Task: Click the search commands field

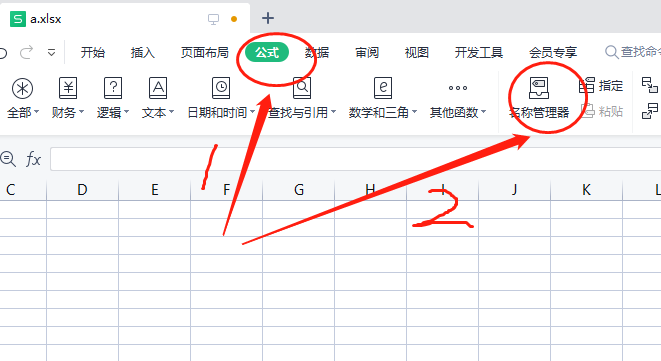Action: click(632, 52)
